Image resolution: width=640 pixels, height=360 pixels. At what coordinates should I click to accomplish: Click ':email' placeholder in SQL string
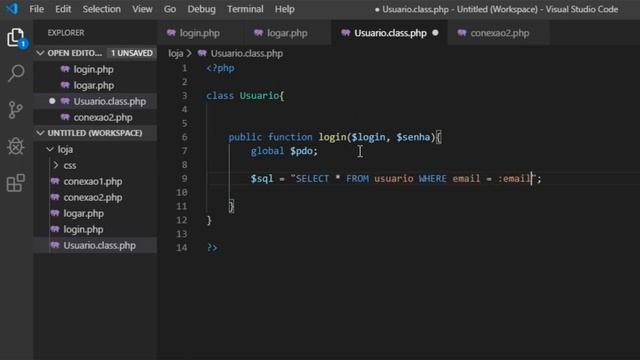[x=514, y=178]
